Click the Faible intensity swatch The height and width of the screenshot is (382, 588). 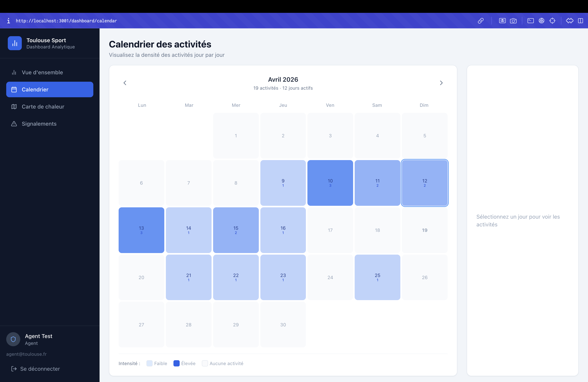tap(149, 363)
